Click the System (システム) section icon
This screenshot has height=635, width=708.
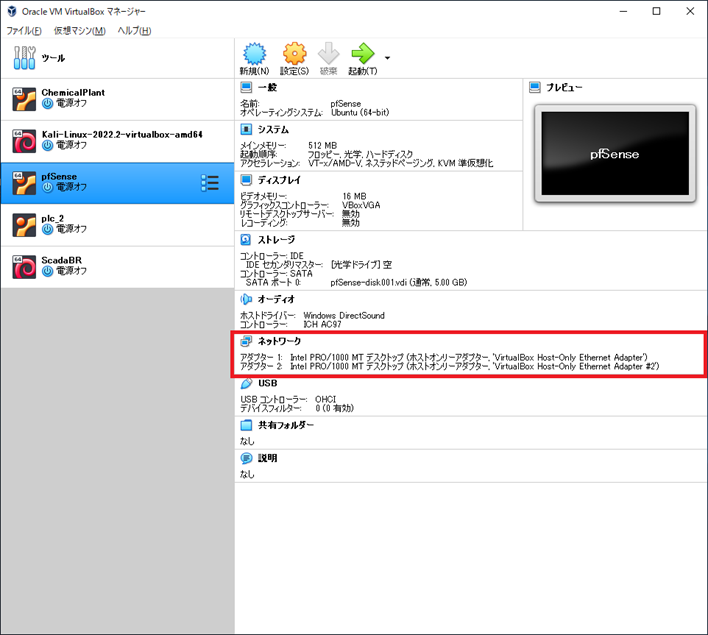246,130
